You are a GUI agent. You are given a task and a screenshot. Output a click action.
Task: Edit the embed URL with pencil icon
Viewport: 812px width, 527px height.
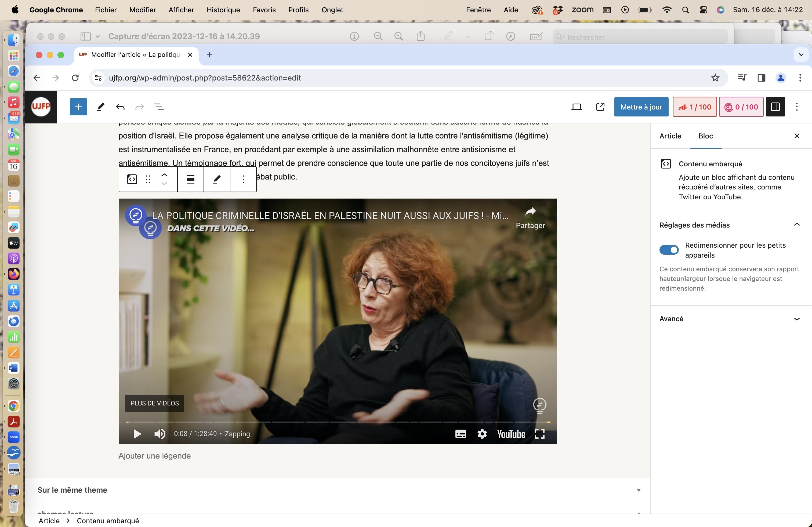pos(217,179)
